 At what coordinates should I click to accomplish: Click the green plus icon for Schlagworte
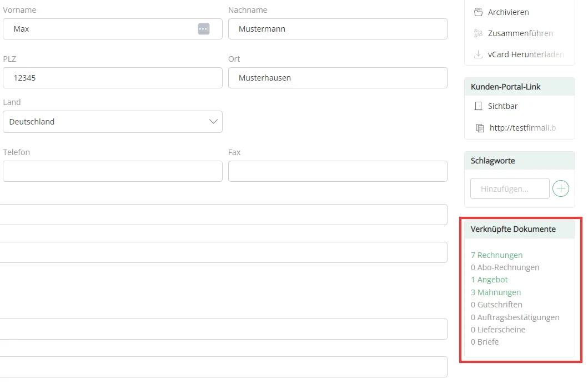click(x=561, y=188)
